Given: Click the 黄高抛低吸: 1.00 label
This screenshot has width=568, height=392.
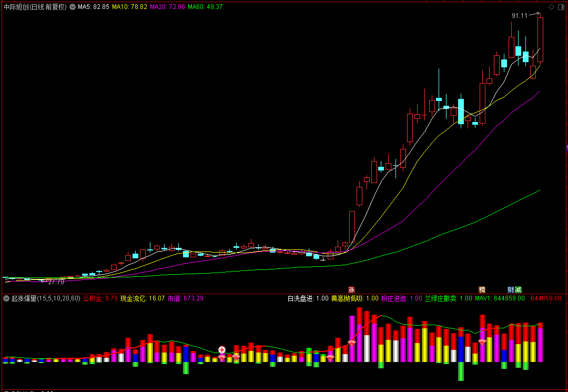Looking at the screenshot, I should pyautogui.click(x=355, y=298).
